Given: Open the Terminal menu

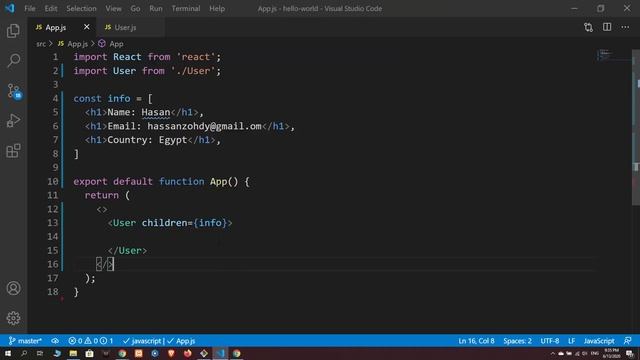Looking at the screenshot, I should pyautogui.click(x=186, y=8).
